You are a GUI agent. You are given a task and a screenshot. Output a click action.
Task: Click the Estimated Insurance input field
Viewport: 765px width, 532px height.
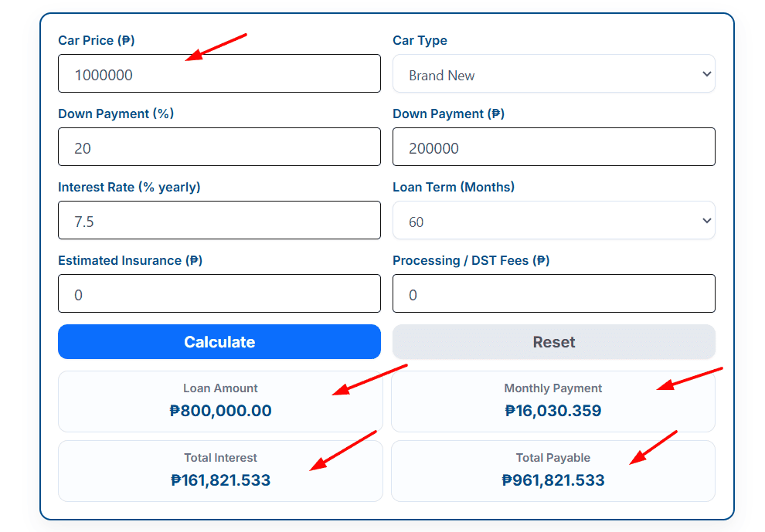[219, 293]
